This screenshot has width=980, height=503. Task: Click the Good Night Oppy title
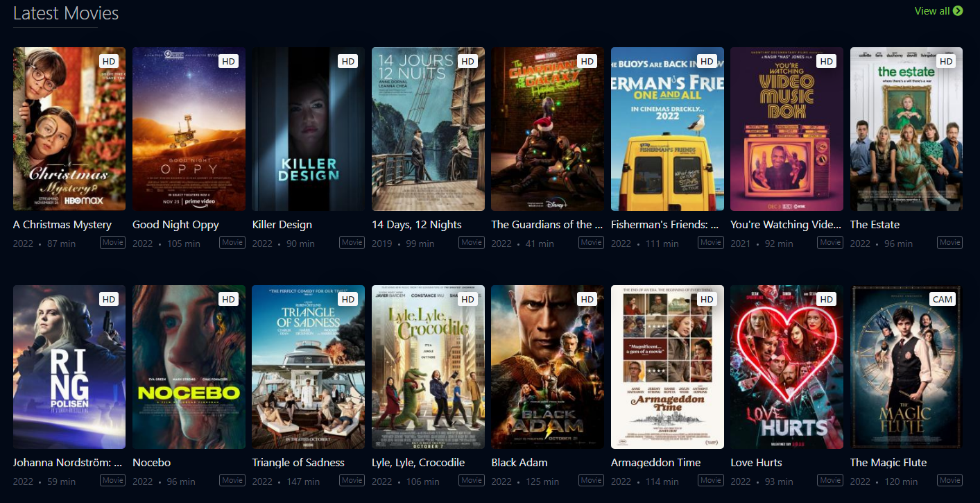(x=175, y=225)
